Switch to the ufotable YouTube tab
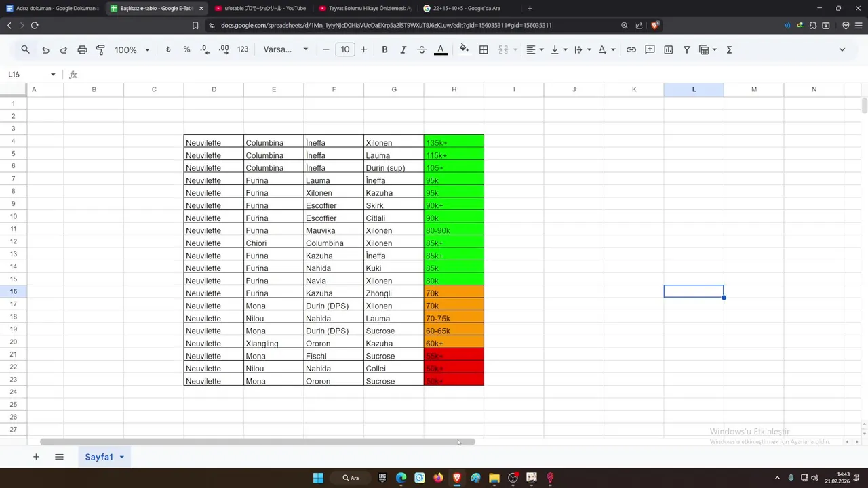Screen dimensions: 868x488 (260, 8)
